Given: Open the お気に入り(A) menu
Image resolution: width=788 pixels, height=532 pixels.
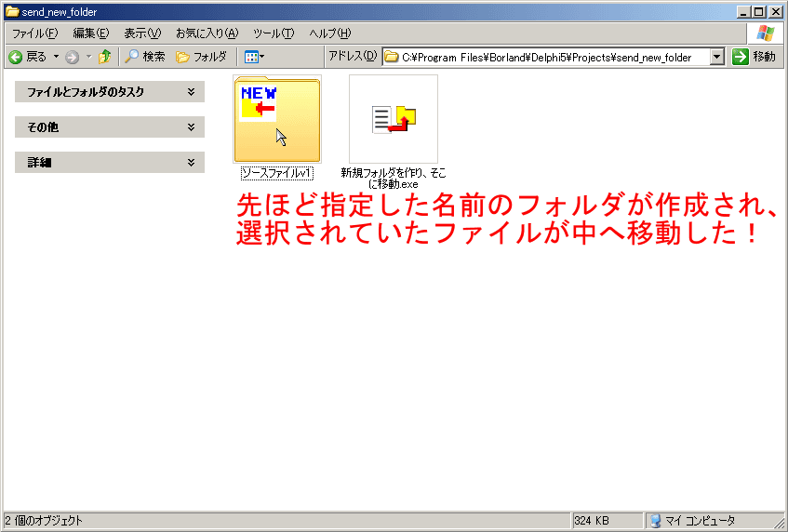Looking at the screenshot, I should (x=207, y=33).
